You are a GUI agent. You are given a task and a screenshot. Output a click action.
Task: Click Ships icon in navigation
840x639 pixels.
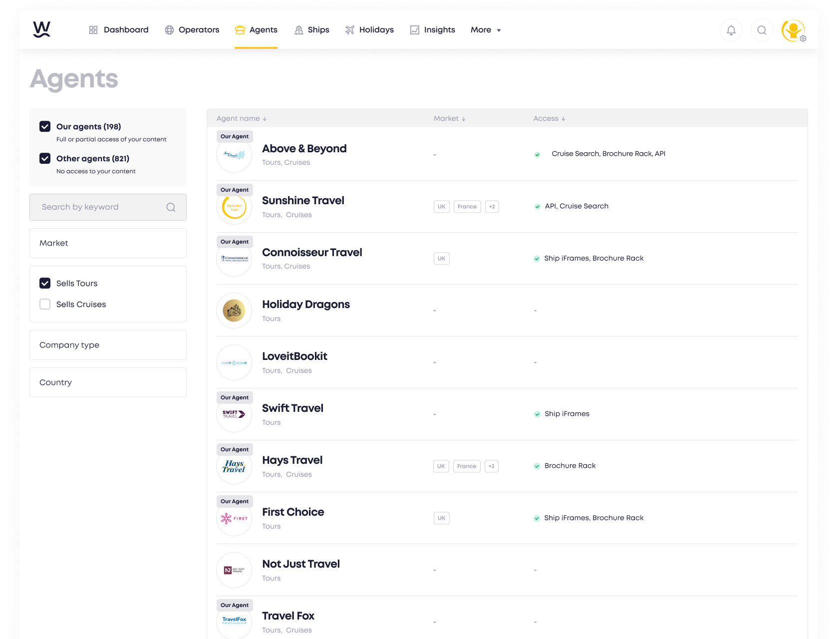(x=299, y=30)
